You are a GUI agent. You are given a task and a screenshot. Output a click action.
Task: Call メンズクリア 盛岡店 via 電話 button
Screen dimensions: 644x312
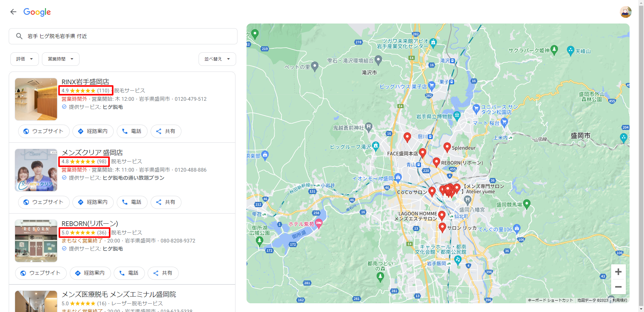coord(132,202)
